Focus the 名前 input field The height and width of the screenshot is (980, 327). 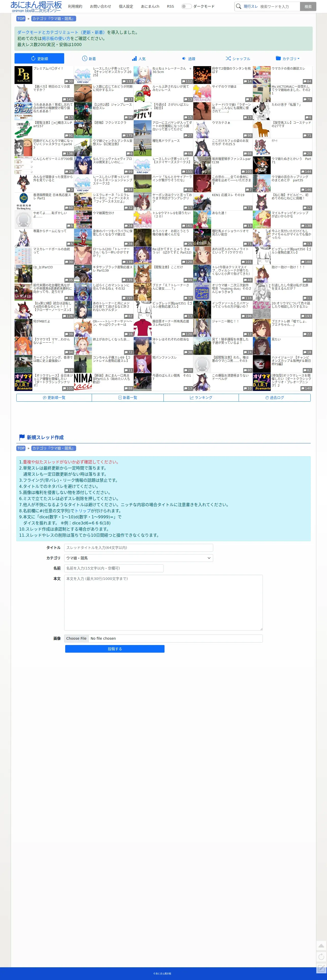pos(114,568)
